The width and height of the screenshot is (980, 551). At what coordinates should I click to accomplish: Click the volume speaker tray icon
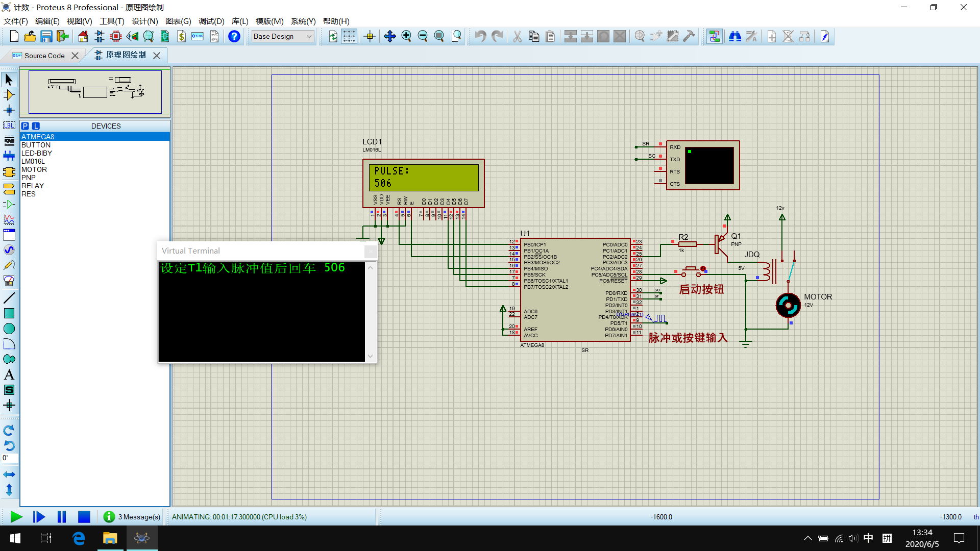tap(853, 538)
